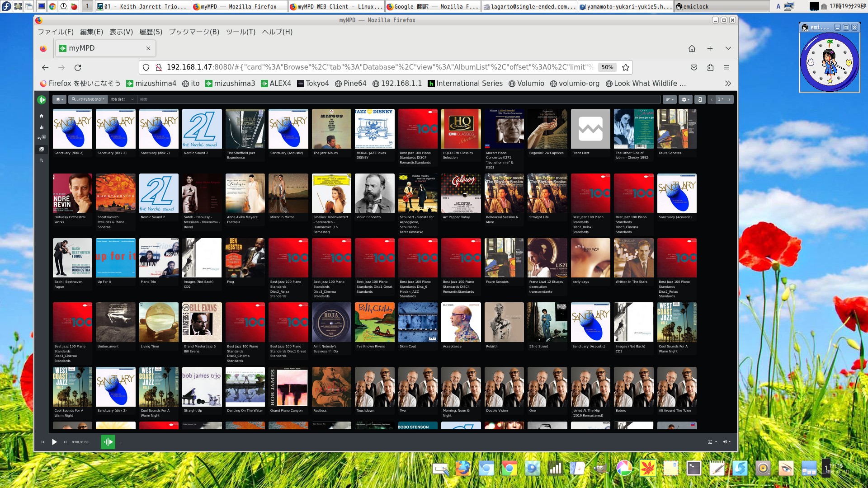
Task: Skip to next track in footer
Action: click(x=65, y=442)
